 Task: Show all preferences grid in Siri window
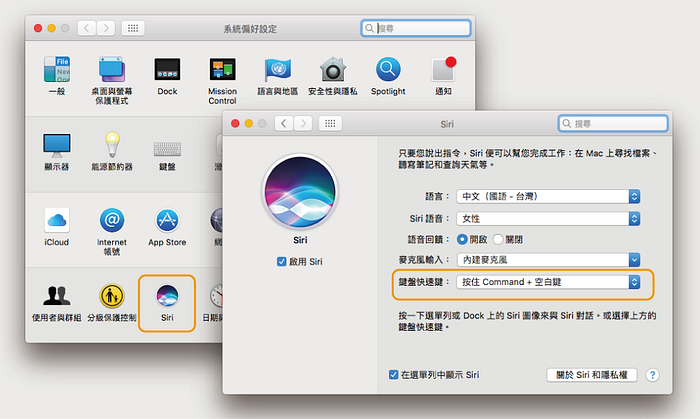[x=330, y=124]
